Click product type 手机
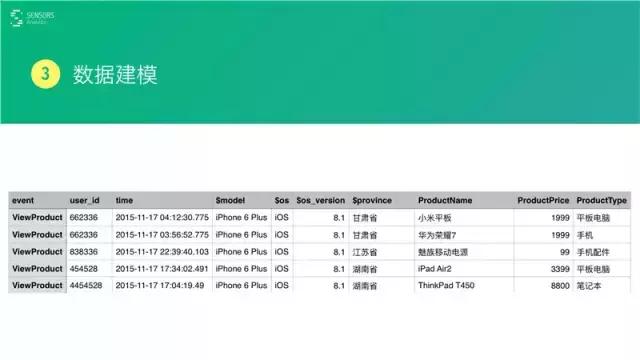The image size is (640, 360). coord(584,235)
